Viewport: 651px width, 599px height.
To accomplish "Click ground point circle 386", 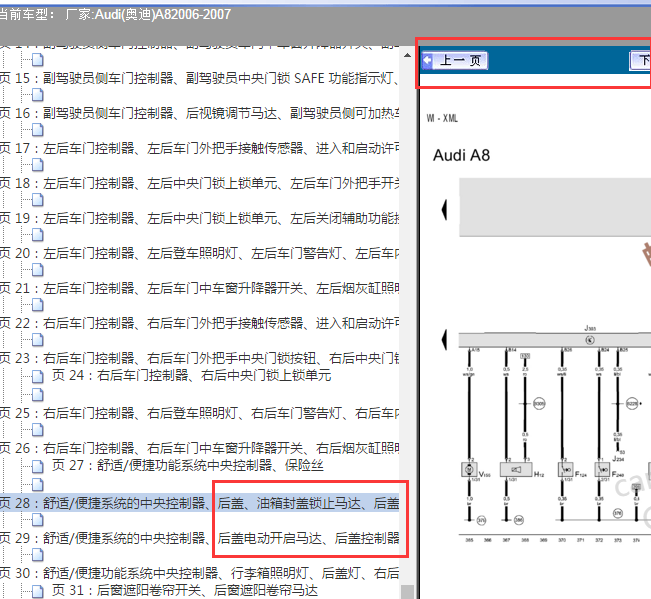I will click(519, 520).
